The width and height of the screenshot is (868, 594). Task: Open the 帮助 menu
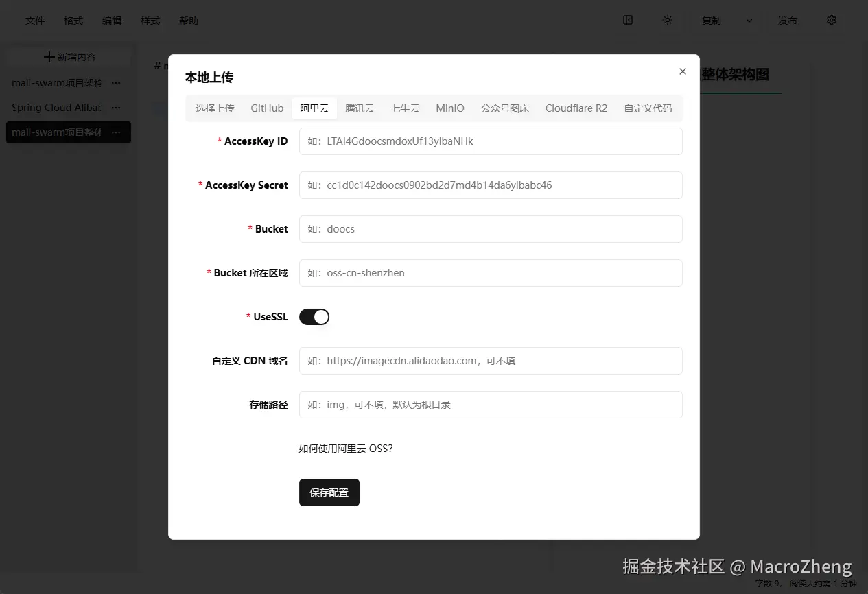189,21
